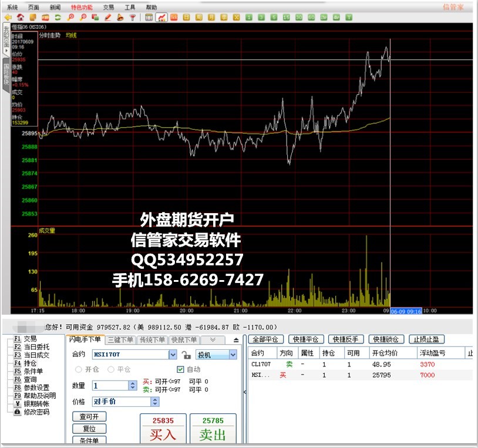
Task: Select the green 1-minute period icon
Action: [249, 18]
